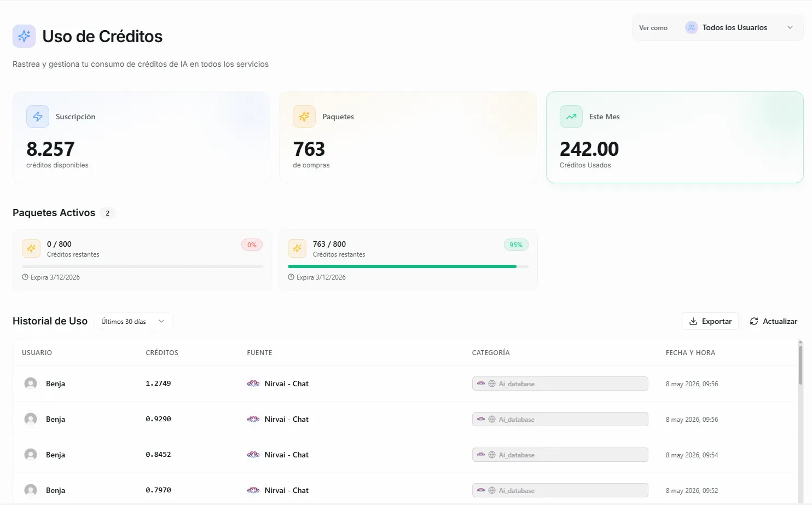
Task: Click the download icon in Exportar
Action: [x=693, y=321]
